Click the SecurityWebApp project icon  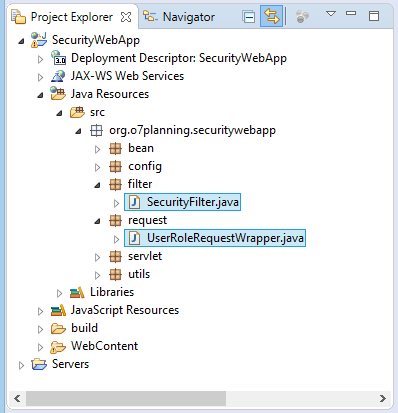(39, 40)
